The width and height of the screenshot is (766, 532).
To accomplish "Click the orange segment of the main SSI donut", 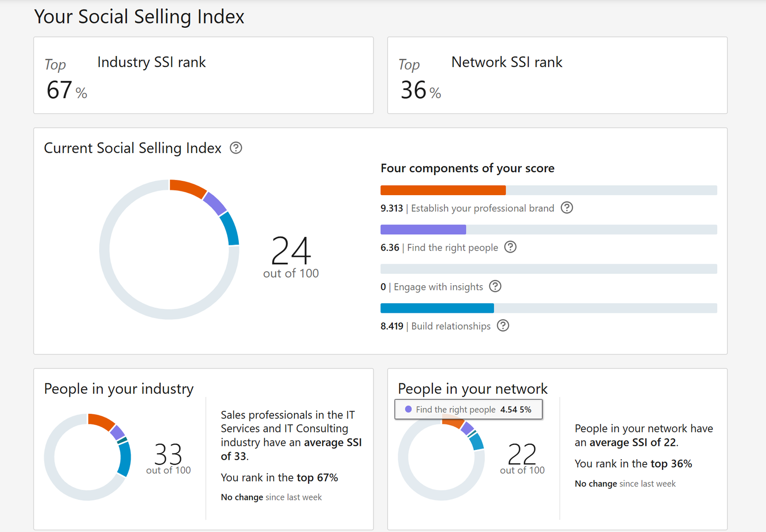I will pos(188,188).
